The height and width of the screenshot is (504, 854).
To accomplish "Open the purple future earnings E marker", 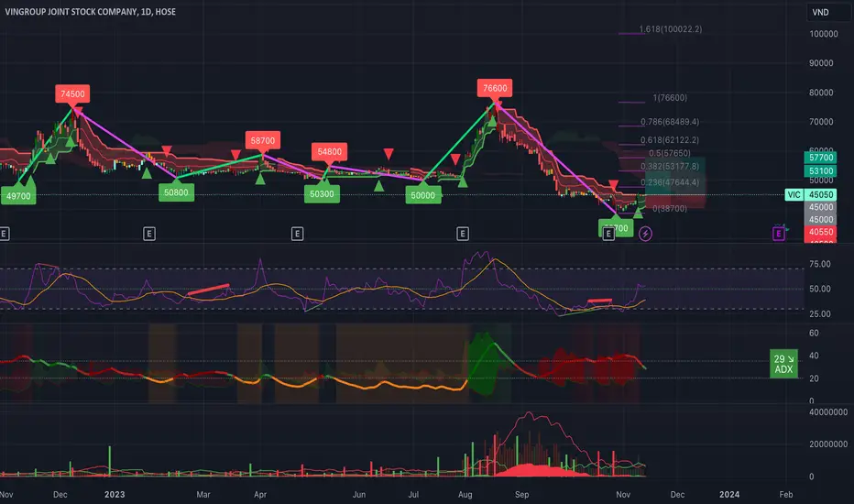I will click(778, 234).
